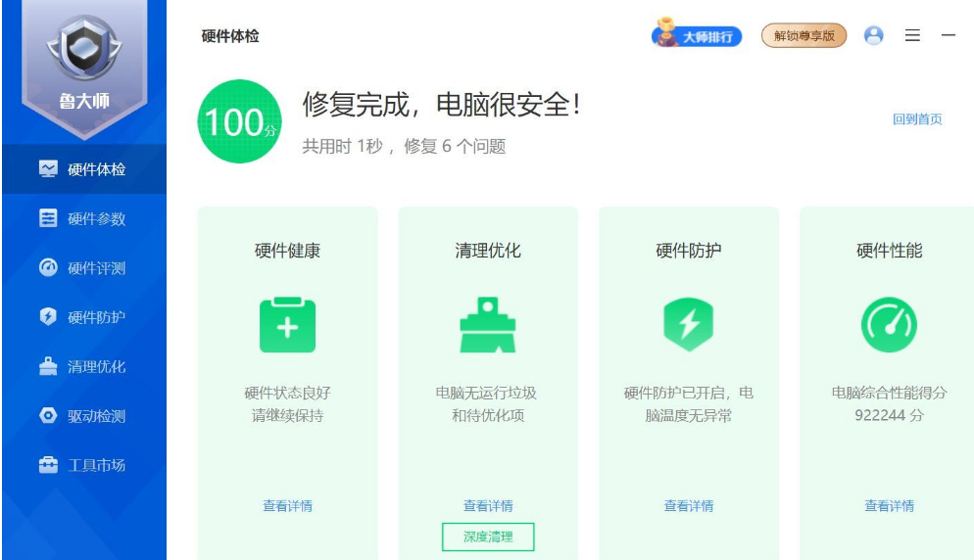The height and width of the screenshot is (560, 974).
Task: Open 硬件体检 in the sidebar
Action: point(84,168)
